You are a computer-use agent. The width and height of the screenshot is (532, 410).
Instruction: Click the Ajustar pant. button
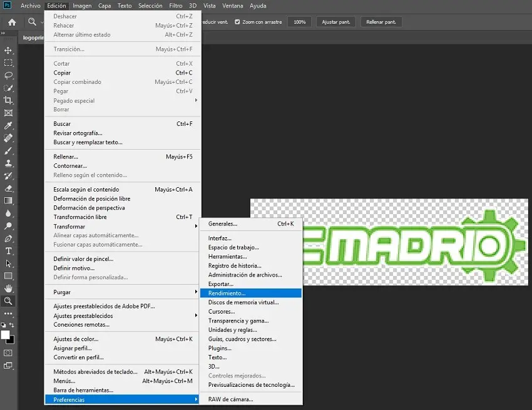336,22
